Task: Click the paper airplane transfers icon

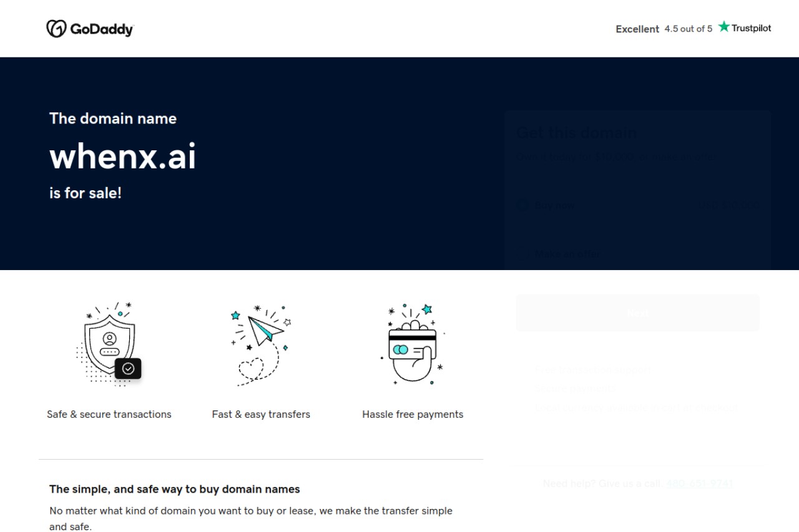Action: click(260, 345)
